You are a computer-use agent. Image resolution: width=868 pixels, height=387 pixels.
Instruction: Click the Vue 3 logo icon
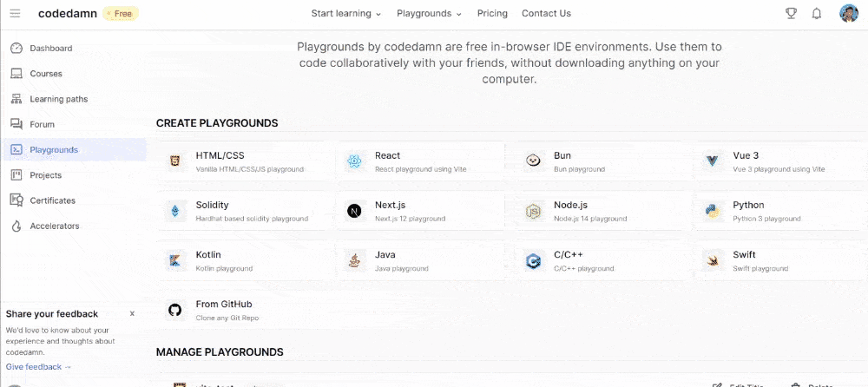point(712,161)
